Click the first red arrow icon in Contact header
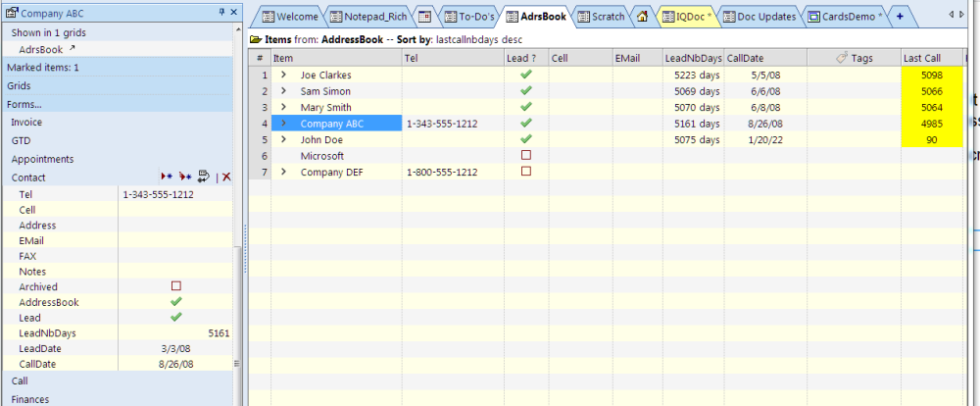 168,177
